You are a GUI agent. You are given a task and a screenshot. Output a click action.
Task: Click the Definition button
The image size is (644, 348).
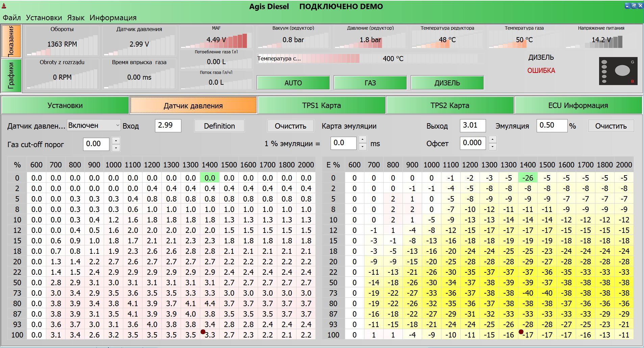220,126
